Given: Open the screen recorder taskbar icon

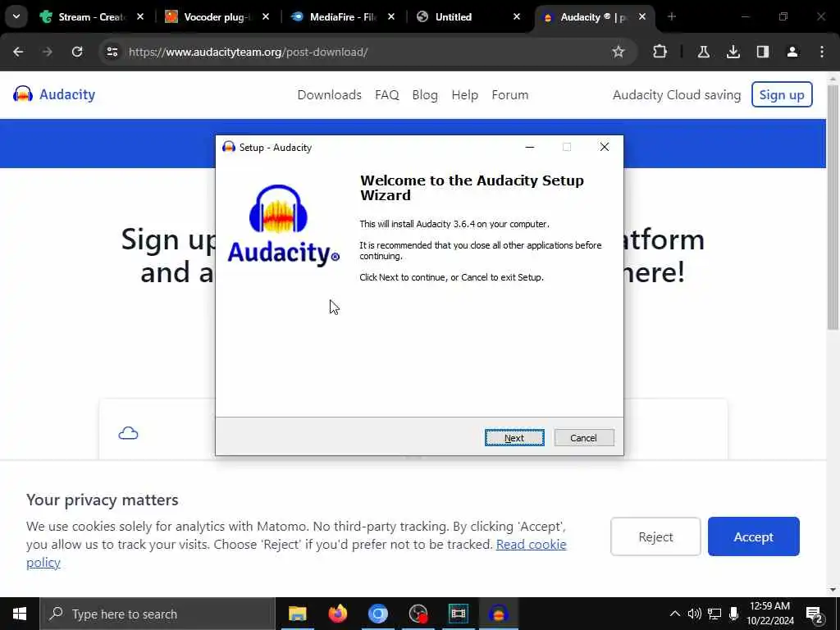Looking at the screenshot, I should click(x=418, y=614).
